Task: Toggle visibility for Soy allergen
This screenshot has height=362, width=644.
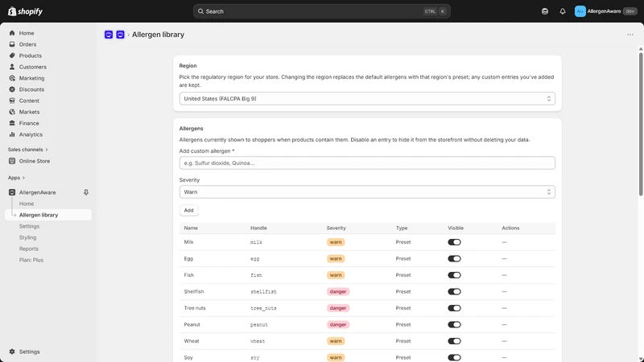Action: [x=454, y=357]
